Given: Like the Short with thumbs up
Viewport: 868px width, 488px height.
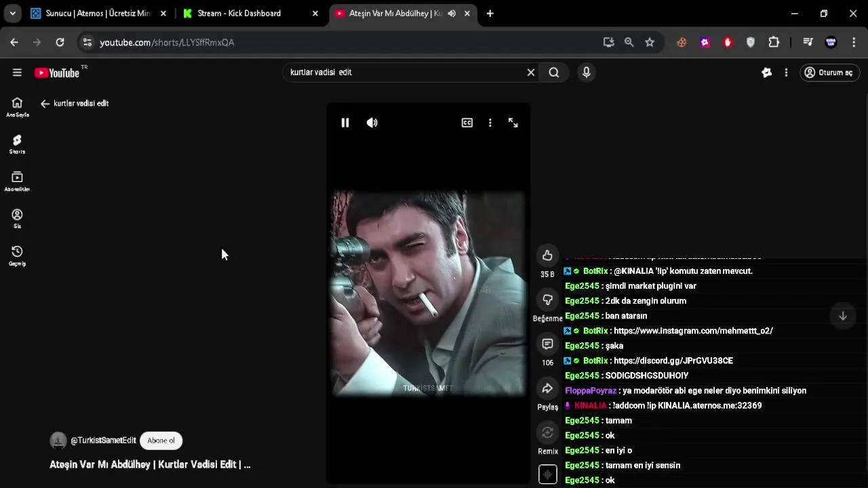Looking at the screenshot, I should (x=547, y=256).
